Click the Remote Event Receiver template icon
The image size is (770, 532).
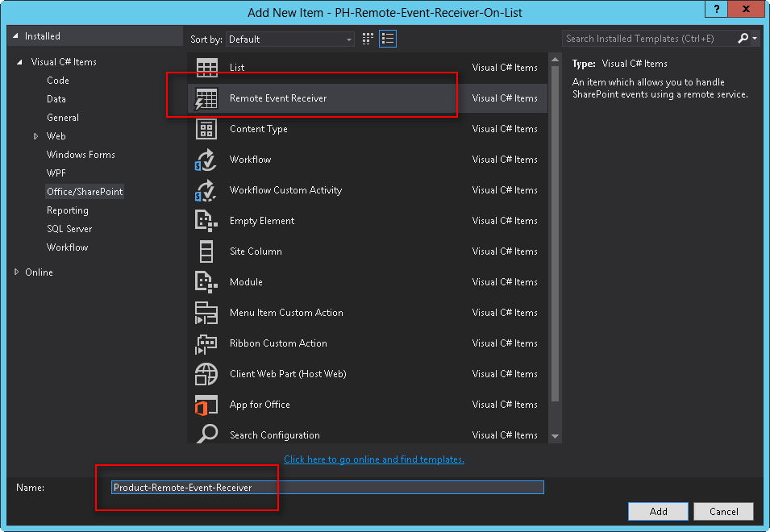click(206, 98)
